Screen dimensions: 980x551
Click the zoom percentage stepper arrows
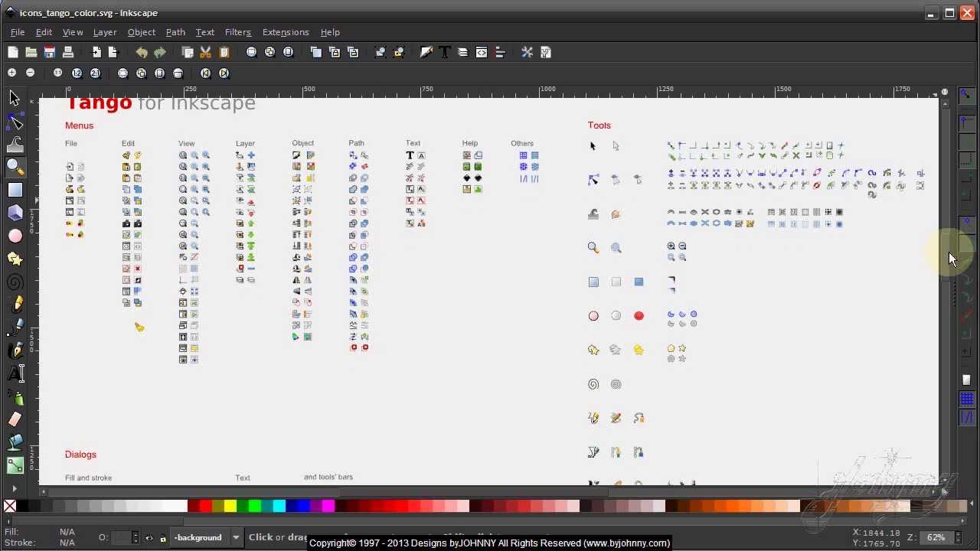point(959,537)
